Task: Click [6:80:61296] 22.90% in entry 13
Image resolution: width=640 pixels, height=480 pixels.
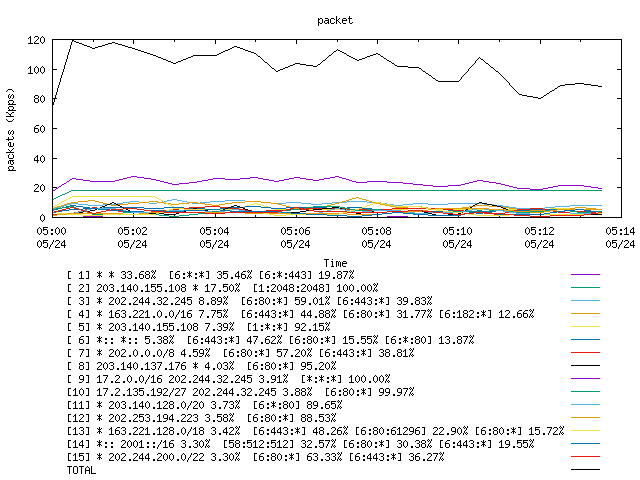Action: 411,431
